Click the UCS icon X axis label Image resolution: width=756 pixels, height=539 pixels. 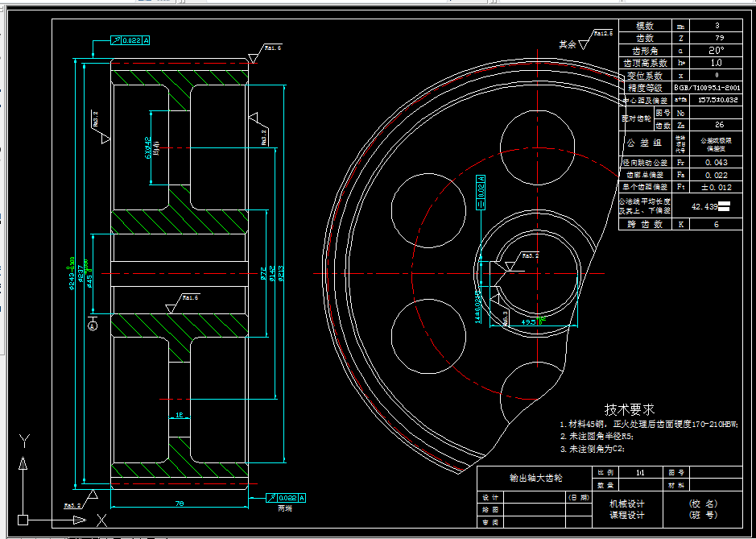(101, 520)
